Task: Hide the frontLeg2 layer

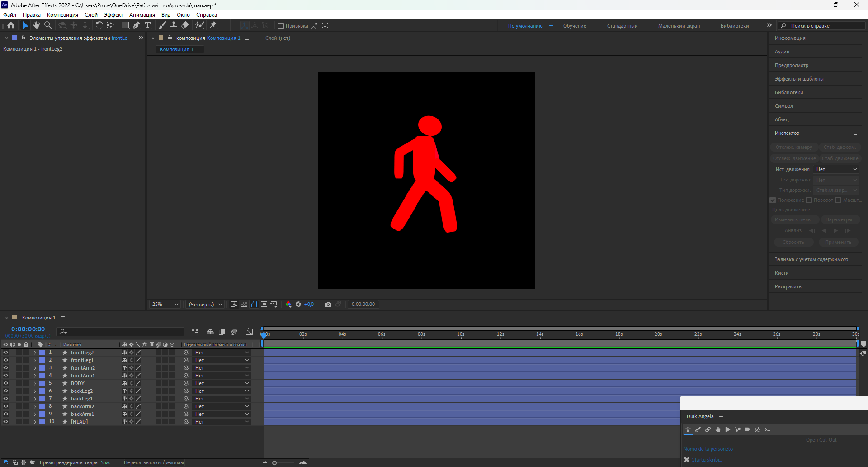Action: click(6, 353)
